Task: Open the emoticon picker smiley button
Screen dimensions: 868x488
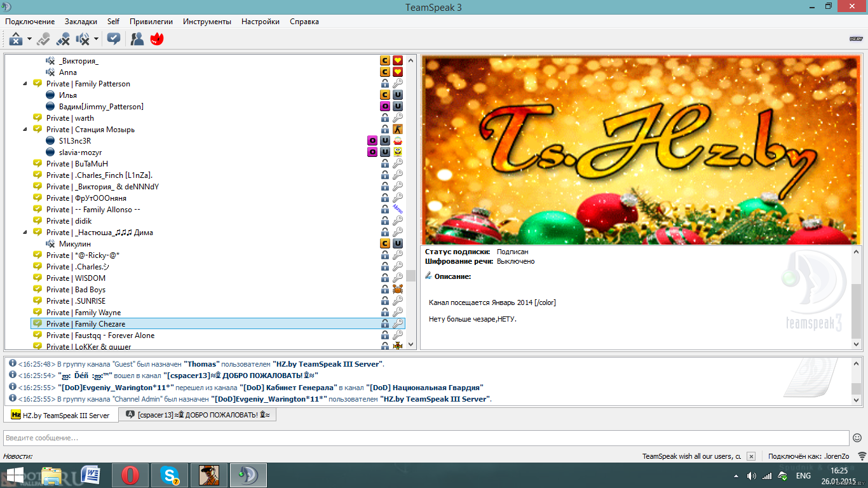Action: coord(857,438)
